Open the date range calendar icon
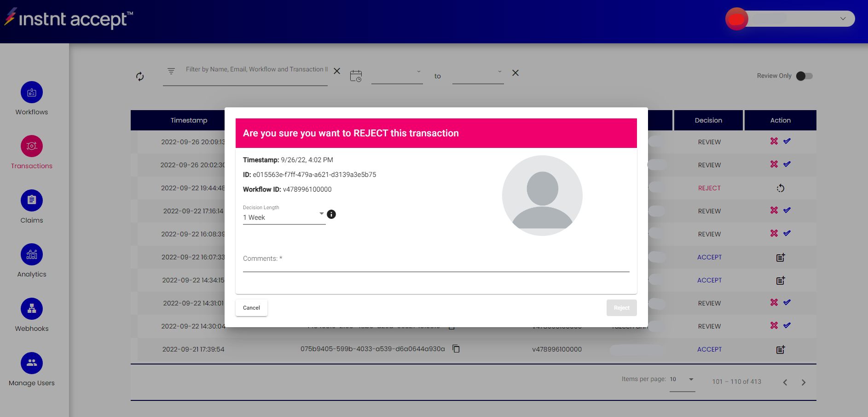868x417 pixels. 356,76
